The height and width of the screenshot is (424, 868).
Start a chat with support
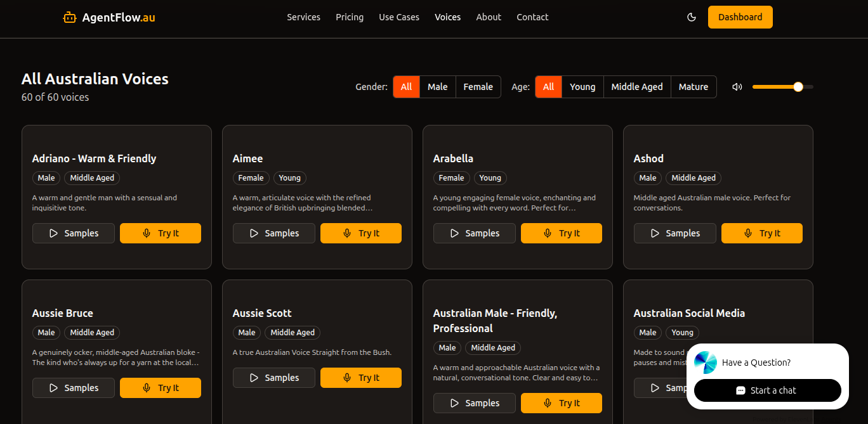(767, 390)
